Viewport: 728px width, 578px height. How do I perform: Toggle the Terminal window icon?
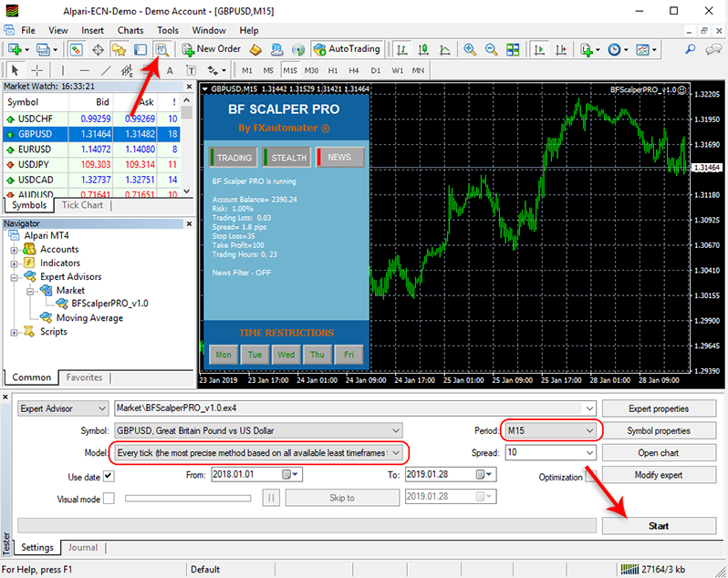140,49
